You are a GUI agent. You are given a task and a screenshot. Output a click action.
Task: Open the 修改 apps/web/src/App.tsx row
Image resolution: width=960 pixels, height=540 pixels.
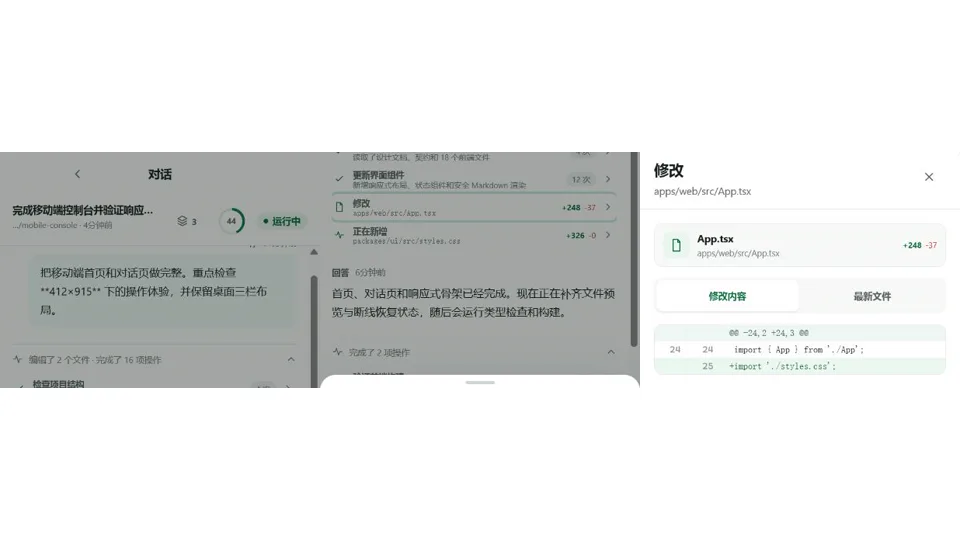474,208
